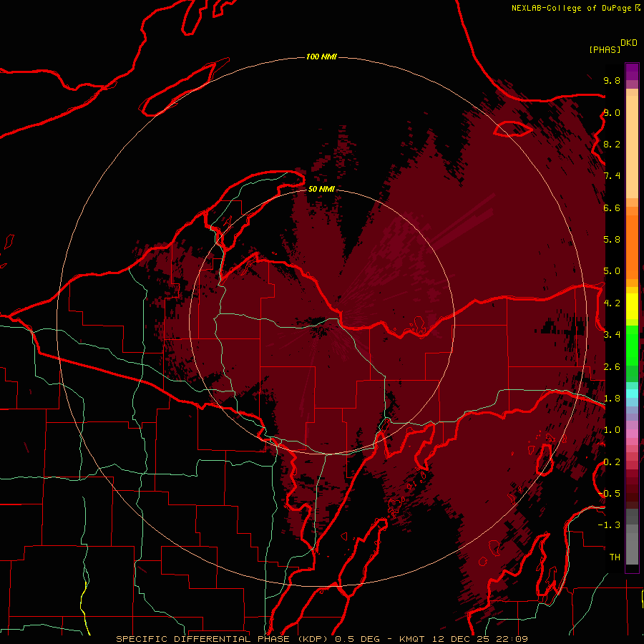This screenshot has height=644, width=644.
Task: Click the 4.2 value on color scale
Action: pyautogui.click(x=612, y=303)
